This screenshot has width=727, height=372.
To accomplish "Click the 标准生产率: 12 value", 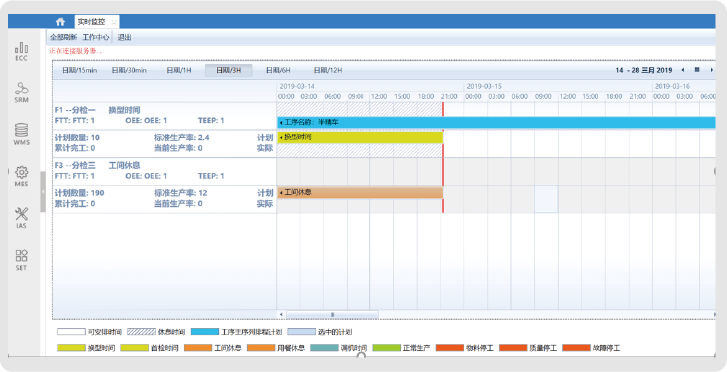I will click(x=181, y=193).
